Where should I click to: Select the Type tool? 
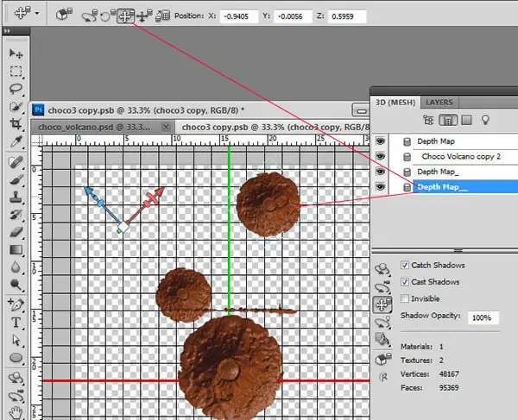(16, 323)
